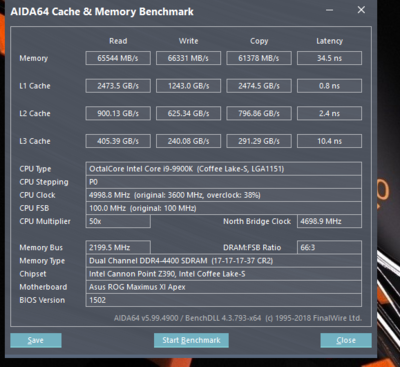Select the Memory Read 65544 MB/s field
Screen dimensions: 400x367
point(118,58)
